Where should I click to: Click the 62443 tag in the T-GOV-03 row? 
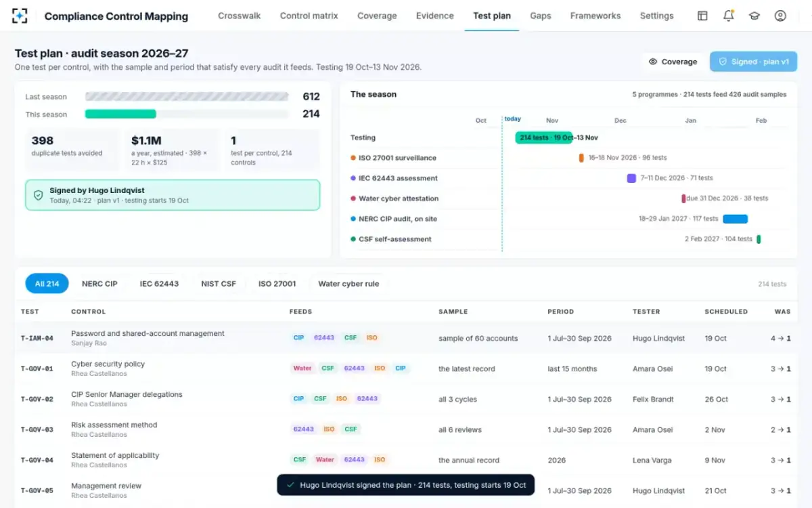coord(304,429)
